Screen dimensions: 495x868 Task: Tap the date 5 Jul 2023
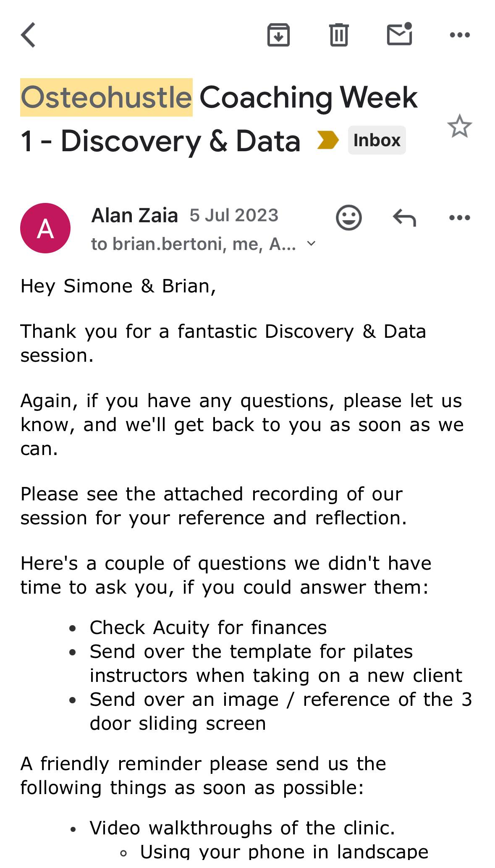coord(234,216)
